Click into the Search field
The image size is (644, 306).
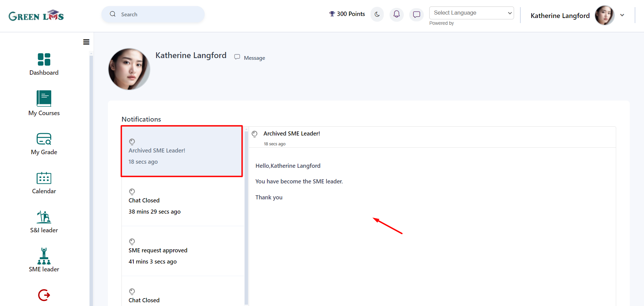[x=153, y=14]
